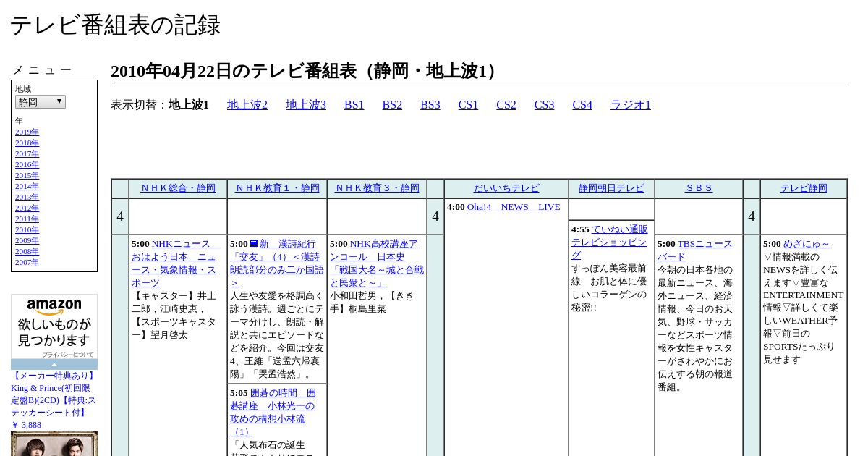Select year 2019年 in menu
The image size is (868, 456).
tap(27, 132)
